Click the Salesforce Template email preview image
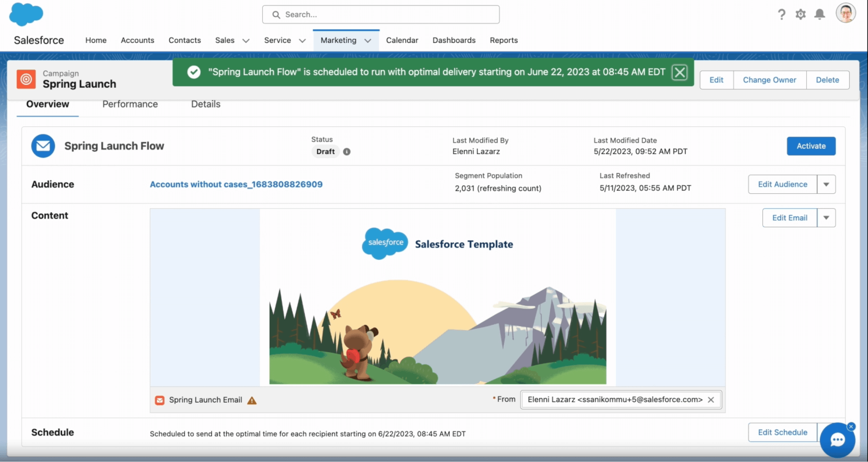 pos(438,297)
